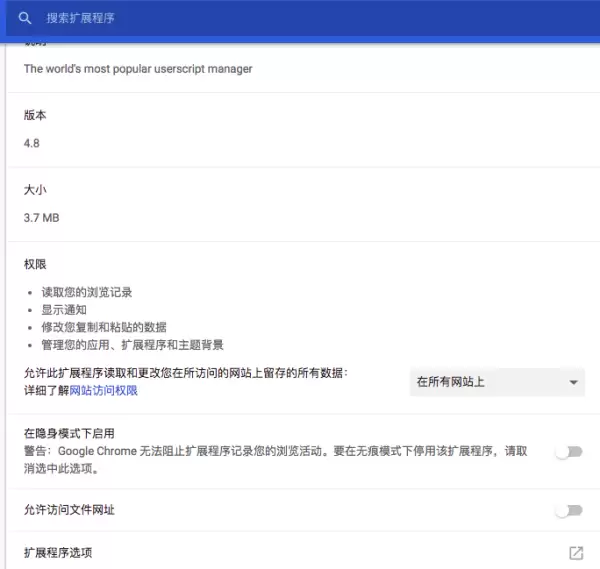This screenshot has height=569, width=600.
Task: Enable the 在隐身模式下启用 toggle
Action: click(x=569, y=452)
